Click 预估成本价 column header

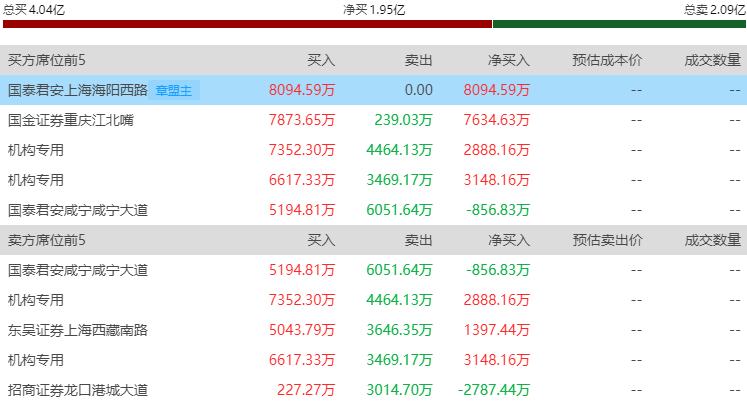tap(607, 60)
